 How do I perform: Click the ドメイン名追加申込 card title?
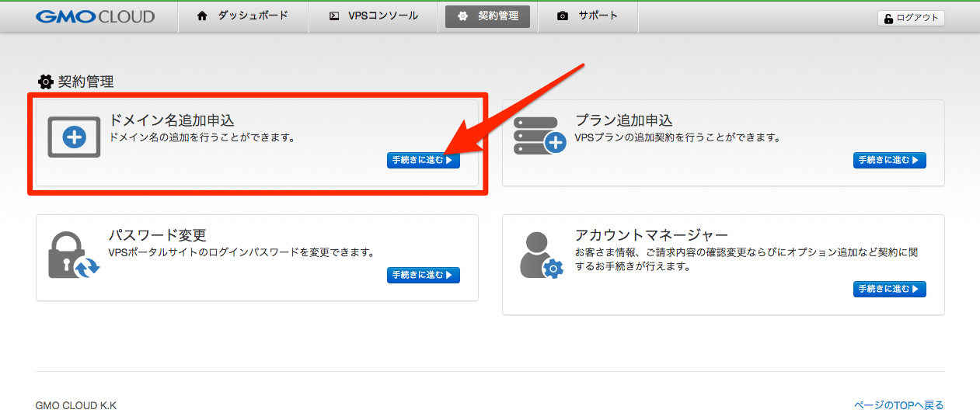point(171,120)
